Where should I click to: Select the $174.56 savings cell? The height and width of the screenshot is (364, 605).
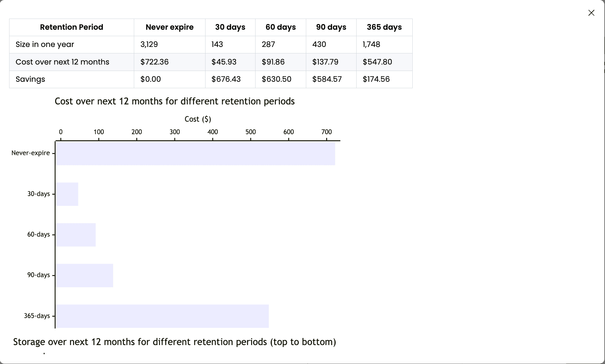coord(376,79)
